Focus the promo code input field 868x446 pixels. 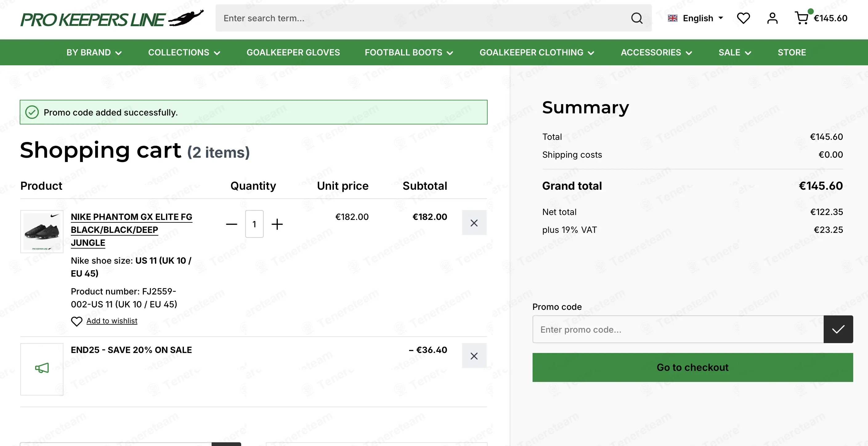click(x=678, y=329)
